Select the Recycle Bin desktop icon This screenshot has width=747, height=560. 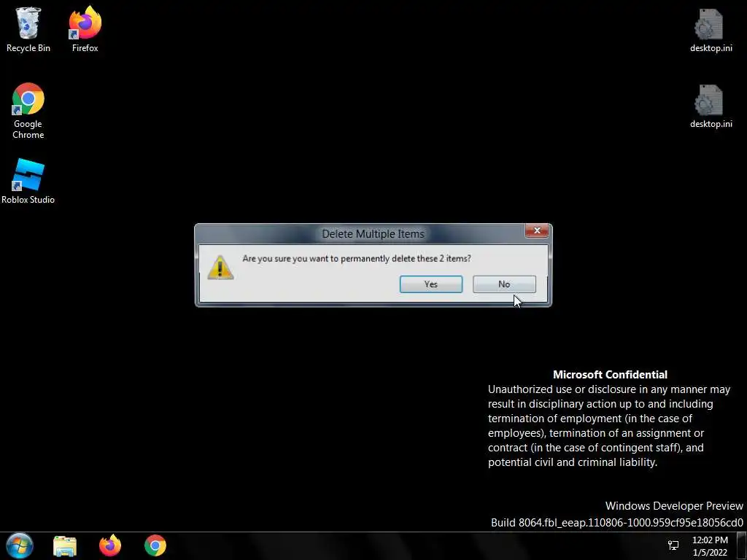pos(28,29)
